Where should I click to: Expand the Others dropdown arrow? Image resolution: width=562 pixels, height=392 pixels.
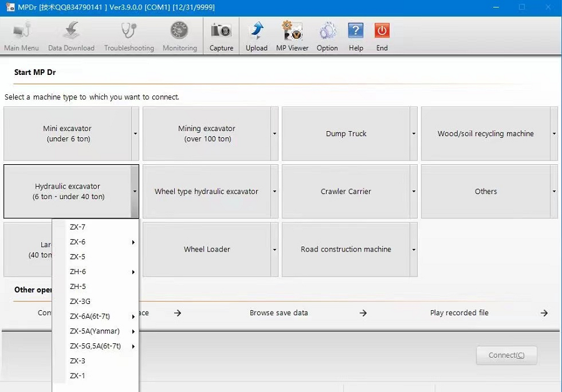[554, 192]
